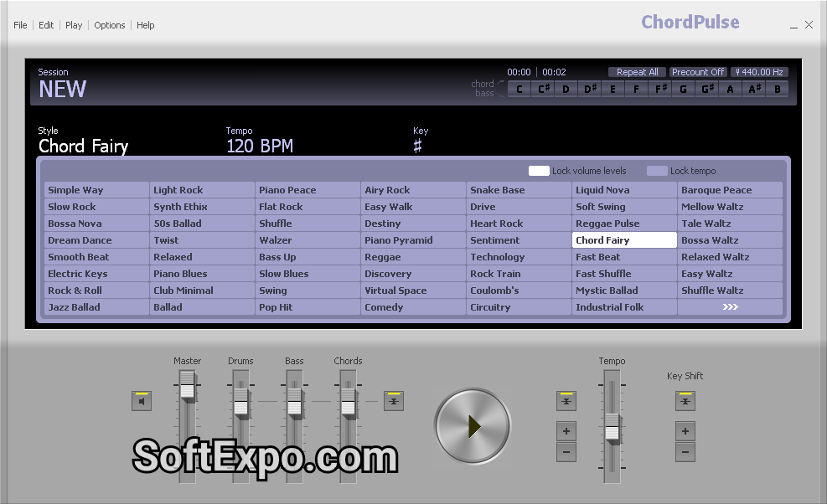
Task: Increase tempo with the + stepper
Action: 566,431
